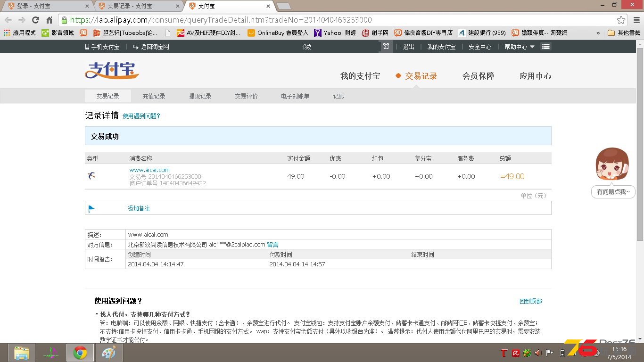
Task: Open File Explorer from the taskbar
Action: [x=22, y=353]
